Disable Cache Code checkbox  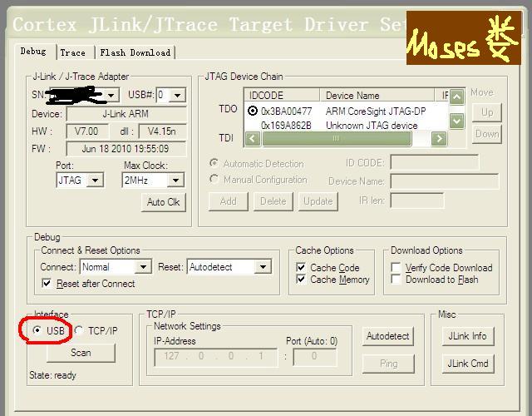(301, 267)
